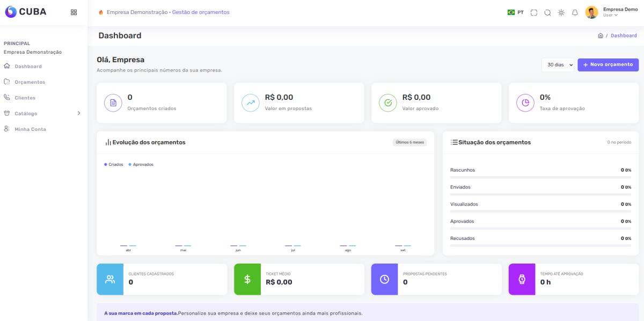The height and width of the screenshot is (321, 644).
Task: Click the Recusados progress bar
Action: coord(540,245)
